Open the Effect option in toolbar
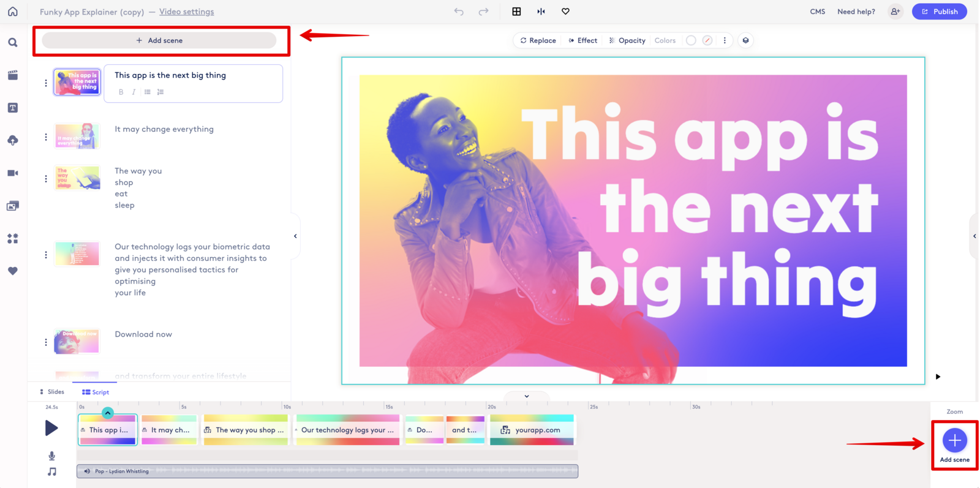This screenshot has width=980, height=488. [x=583, y=40]
